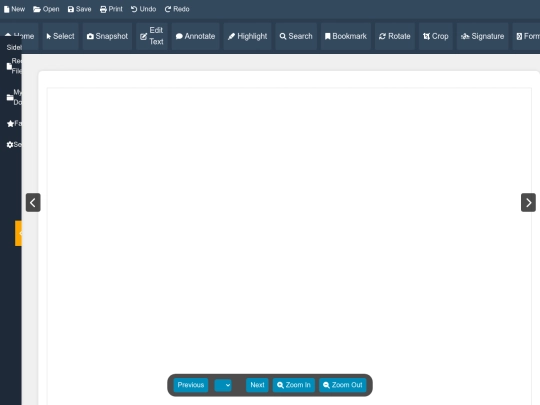Open Recent Files in sidebar
Viewport: 540px width, 405px height.
[13, 66]
